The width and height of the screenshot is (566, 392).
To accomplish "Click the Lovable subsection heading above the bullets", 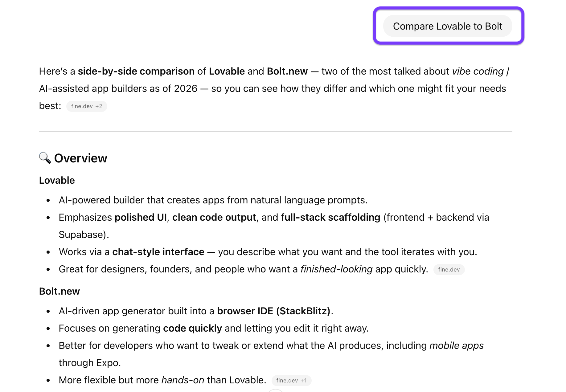I will 57,180.
